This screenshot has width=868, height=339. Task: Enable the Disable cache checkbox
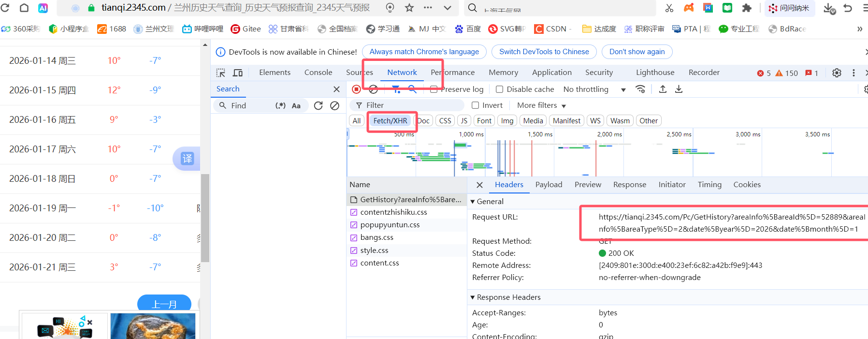[500, 89]
